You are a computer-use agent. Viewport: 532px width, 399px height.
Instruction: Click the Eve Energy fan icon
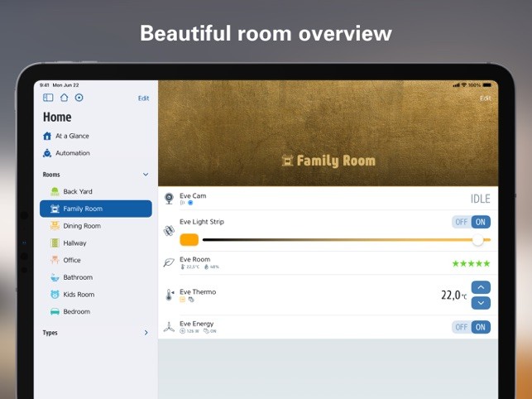click(x=169, y=327)
